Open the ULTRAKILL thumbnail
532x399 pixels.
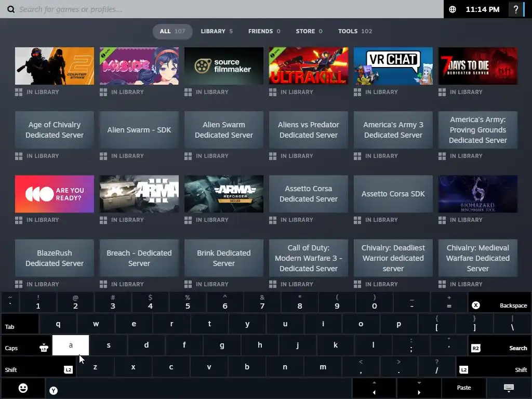309,66
